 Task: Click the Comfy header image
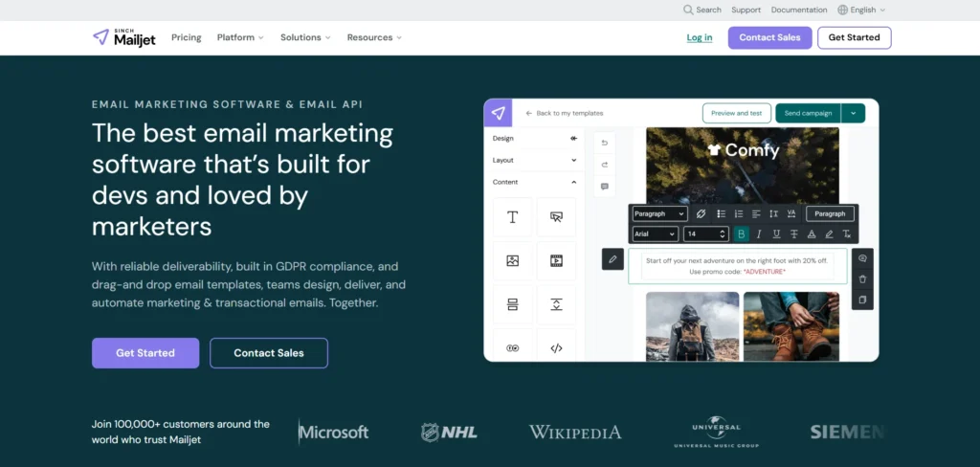(x=743, y=166)
